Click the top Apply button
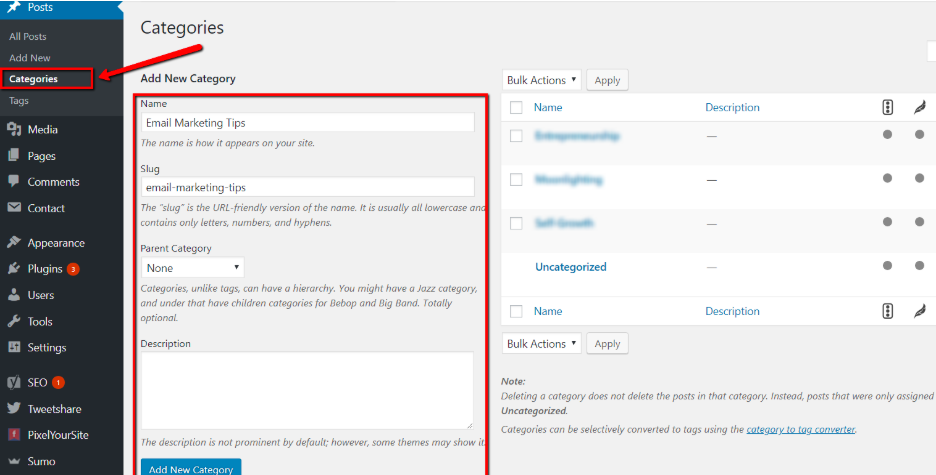Image resolution: width=936 pixels, height=475 pixels. coord(607,80)
